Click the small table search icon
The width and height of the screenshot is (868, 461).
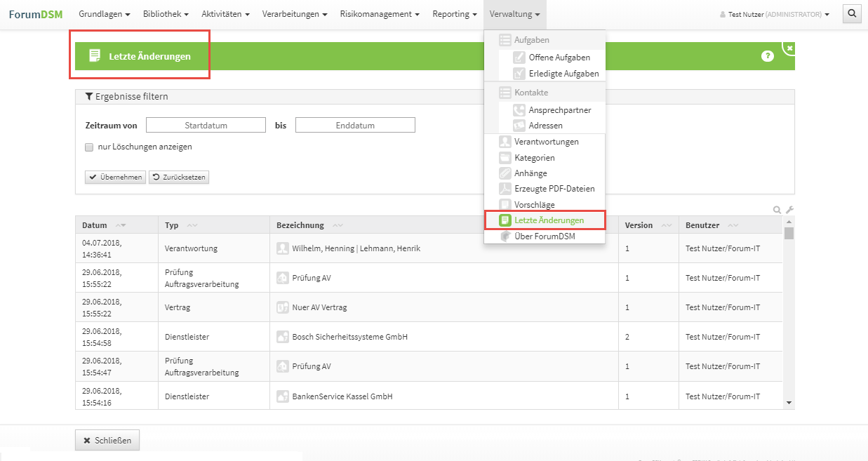point(777,210)
